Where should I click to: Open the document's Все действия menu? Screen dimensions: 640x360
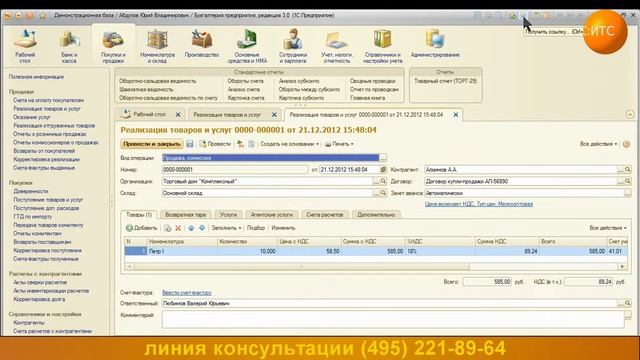pos(598,144)
